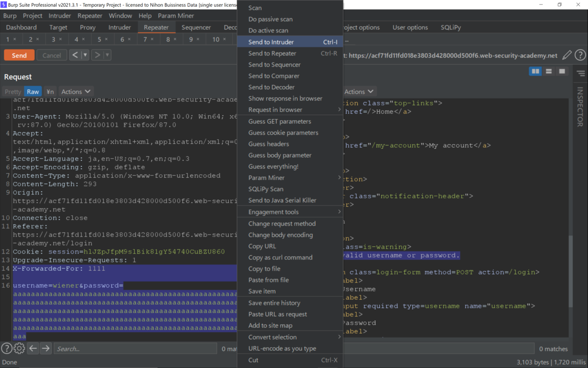Go back in request history
The image size is (588, 368).
pyautogui.click(x=75, y=55)
